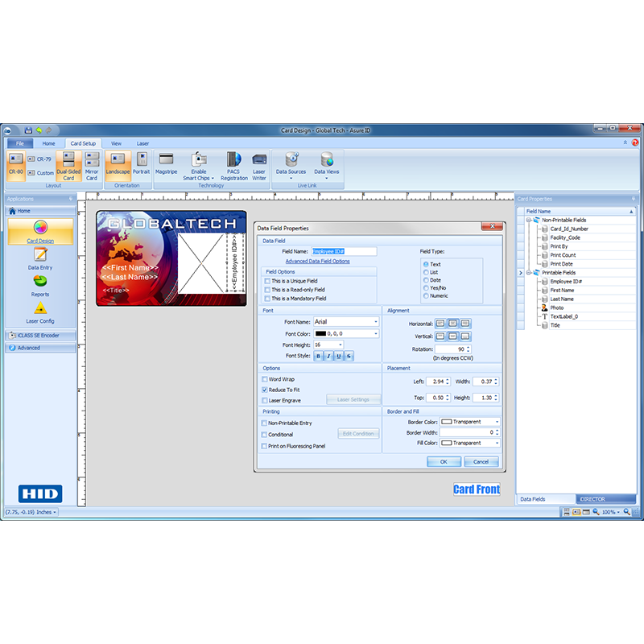
Task: Open the Magstripe configuration tool
Action: coord(167,165)
